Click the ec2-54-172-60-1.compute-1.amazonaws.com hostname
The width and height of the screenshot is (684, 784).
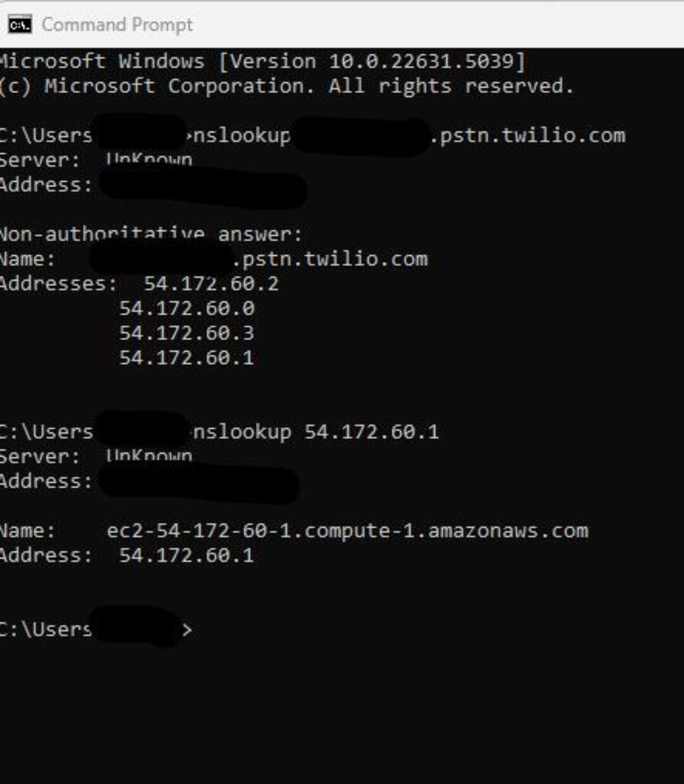pos(348,531)
